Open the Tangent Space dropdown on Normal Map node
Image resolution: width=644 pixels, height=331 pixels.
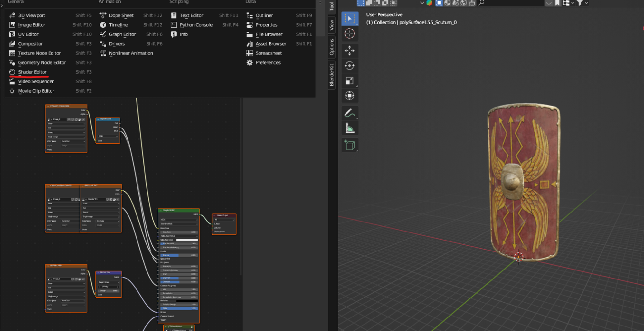pos(109,282)
